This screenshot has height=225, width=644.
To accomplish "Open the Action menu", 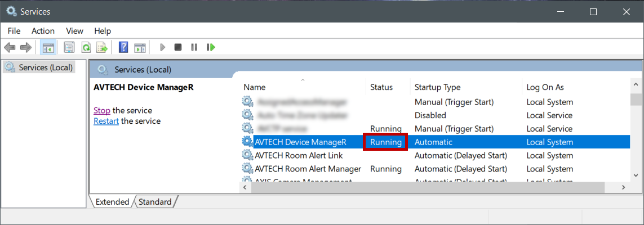I will coord(43,31).
